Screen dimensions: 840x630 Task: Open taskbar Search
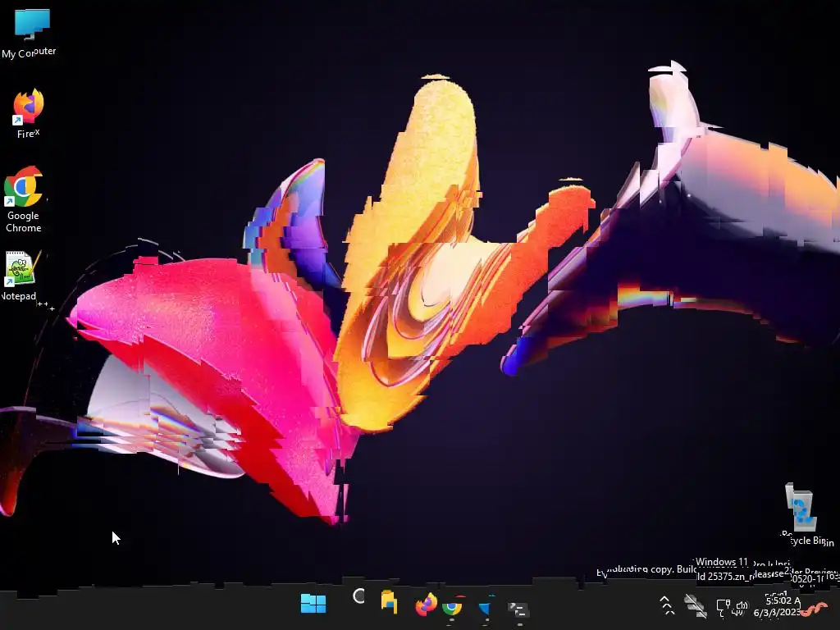(358, 596)
